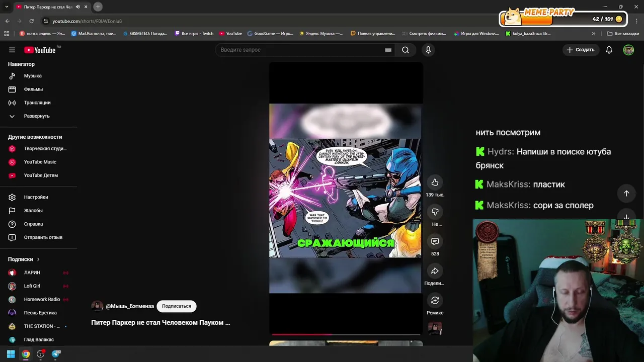Screen dimensions: 644x362
Task: Go to next short with down arrow
Action: (626, 217)
